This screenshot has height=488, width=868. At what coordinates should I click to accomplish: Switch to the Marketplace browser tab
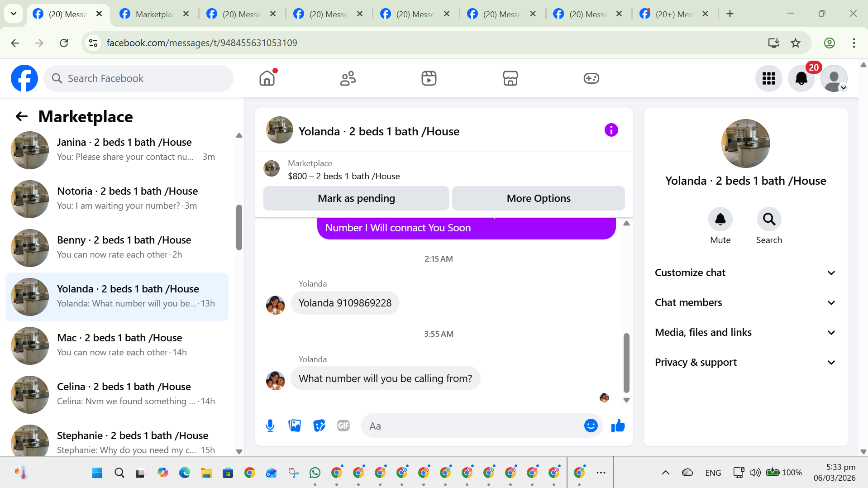(x=154, y=14)
